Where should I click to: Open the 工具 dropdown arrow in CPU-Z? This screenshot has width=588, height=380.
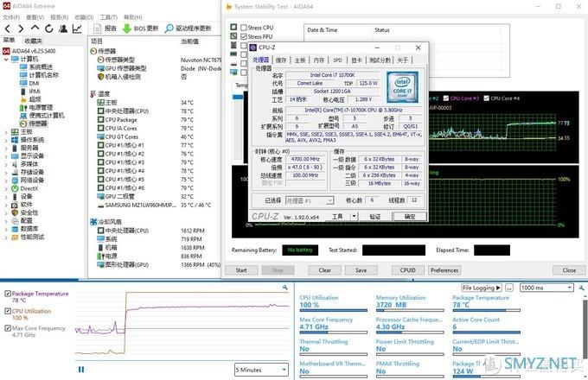pos(354,217)
